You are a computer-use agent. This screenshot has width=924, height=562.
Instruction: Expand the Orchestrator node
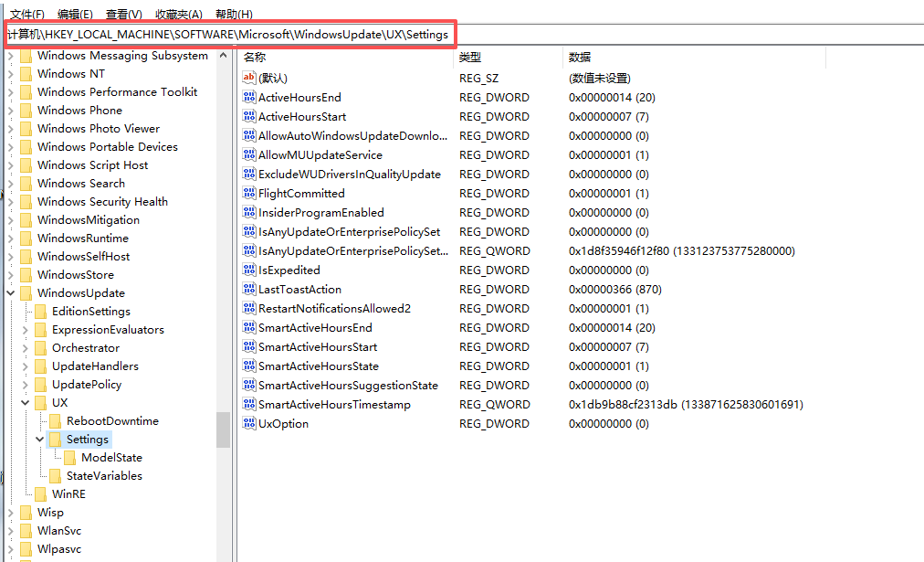(26, 348)
